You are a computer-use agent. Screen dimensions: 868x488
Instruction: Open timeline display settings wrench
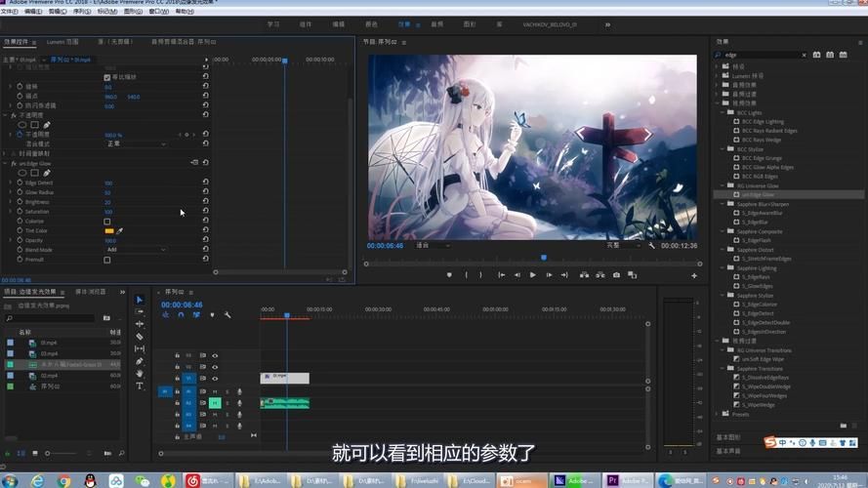(227, 315)
